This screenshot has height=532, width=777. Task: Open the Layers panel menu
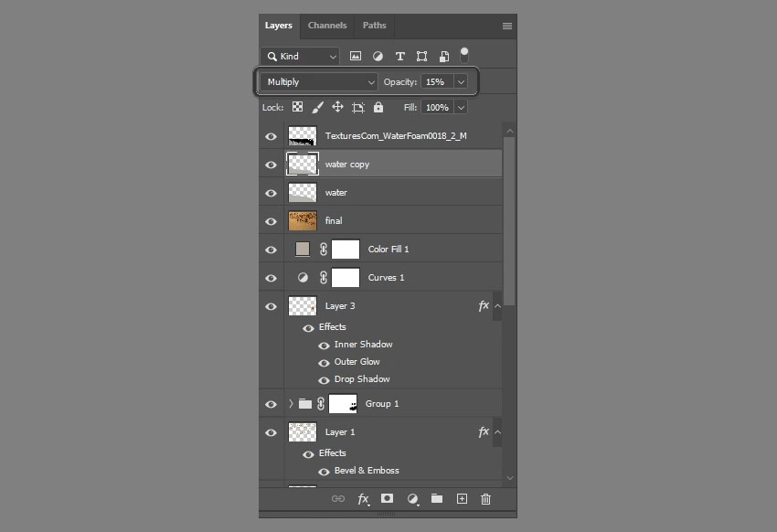click(x=506, y=26)
